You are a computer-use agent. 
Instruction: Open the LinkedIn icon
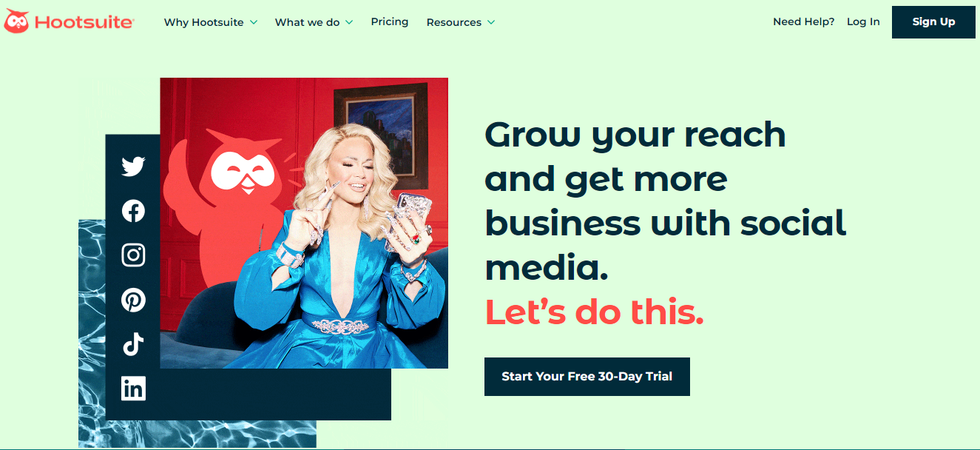tap(133, 388)
